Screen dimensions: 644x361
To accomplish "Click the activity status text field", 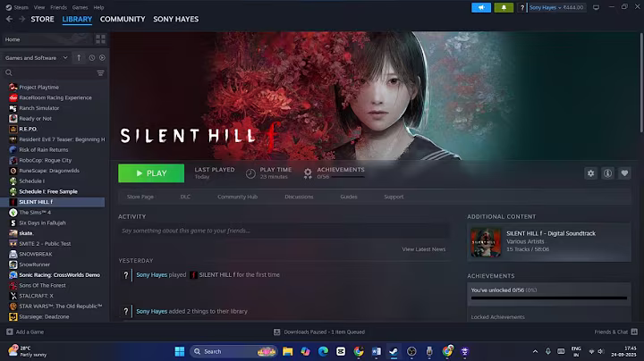I will point(284,231).
